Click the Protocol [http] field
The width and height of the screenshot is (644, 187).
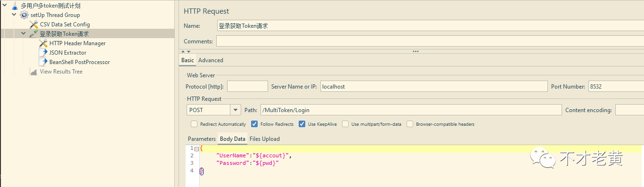(x=247, y=86)
